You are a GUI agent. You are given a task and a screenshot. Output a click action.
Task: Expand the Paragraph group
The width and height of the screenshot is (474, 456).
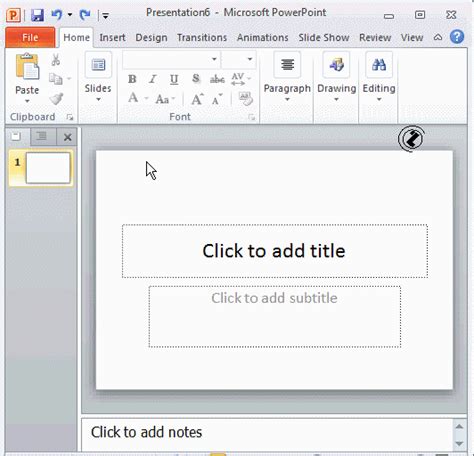pos(287,78)
